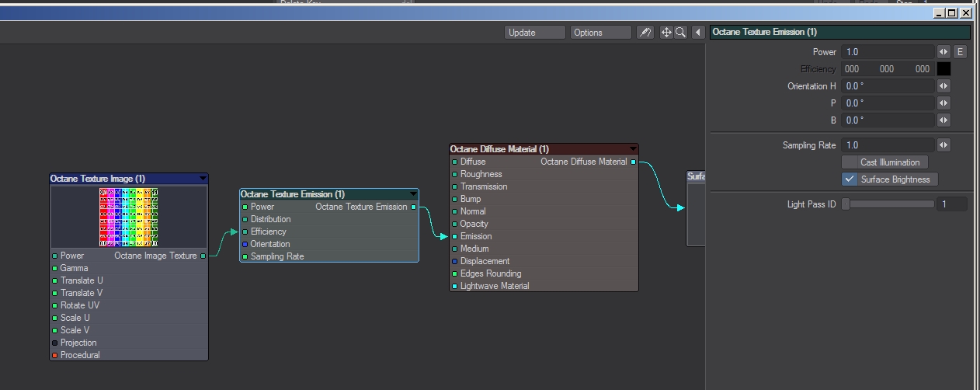The image size is (980, 390).
Task: Click the Power spinner arrows
Action: tap(944, 52)
